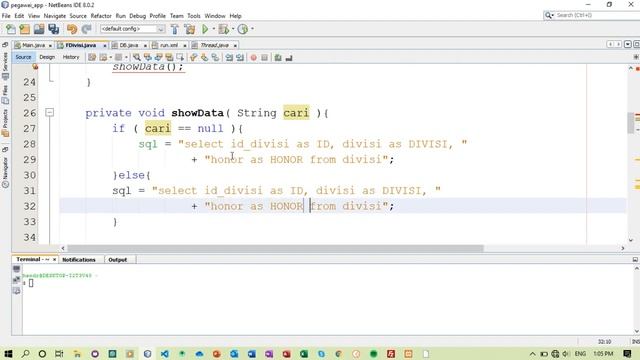Switch to the Output tab
640x360 pixels.
pyautogui.click(x=118, y=260)
